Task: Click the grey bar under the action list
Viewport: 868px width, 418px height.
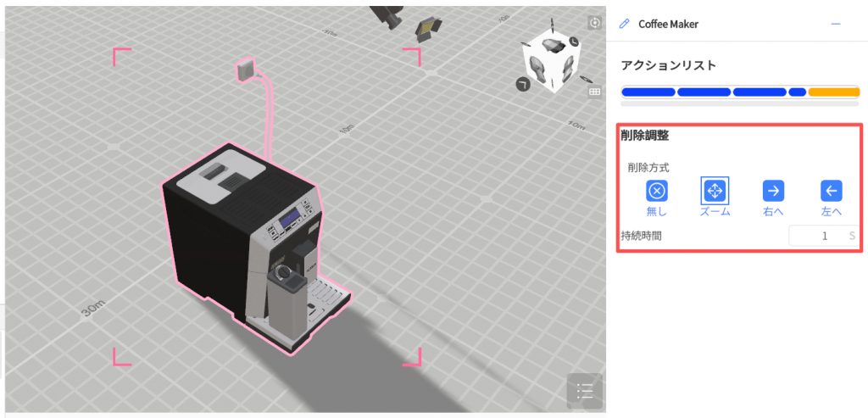Action: click(740, 103)
